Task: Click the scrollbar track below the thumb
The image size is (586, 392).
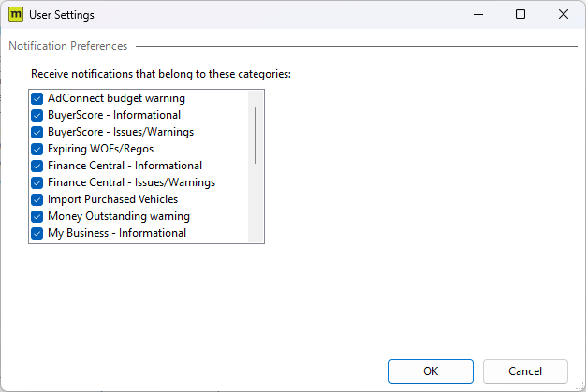Action: tap(256, 203)
